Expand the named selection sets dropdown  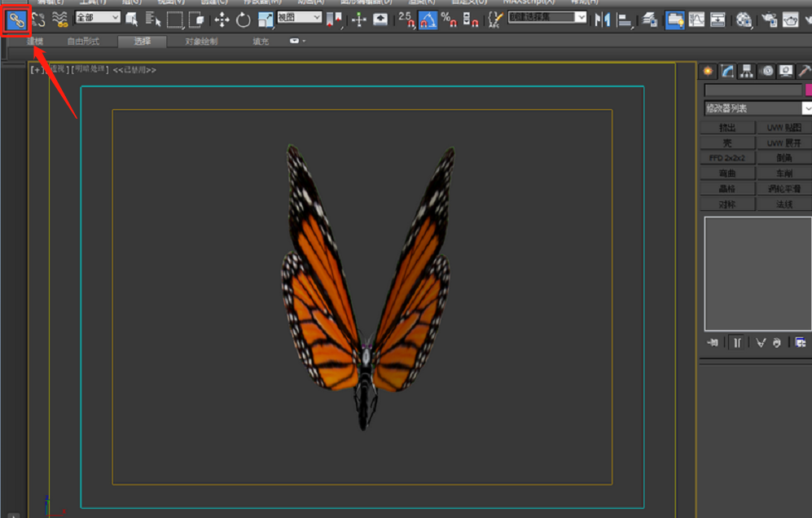pyautogui.click(x=582, y=17)
